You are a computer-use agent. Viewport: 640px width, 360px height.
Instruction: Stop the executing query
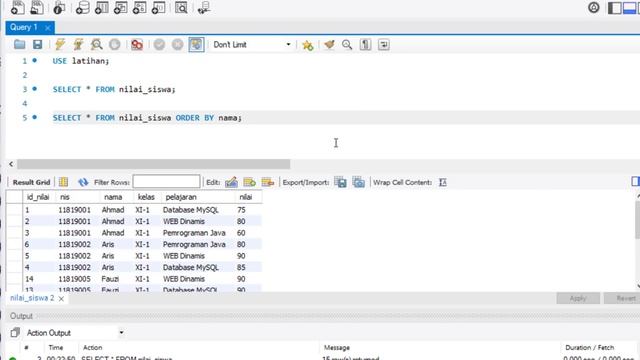(x=115, y=44)
